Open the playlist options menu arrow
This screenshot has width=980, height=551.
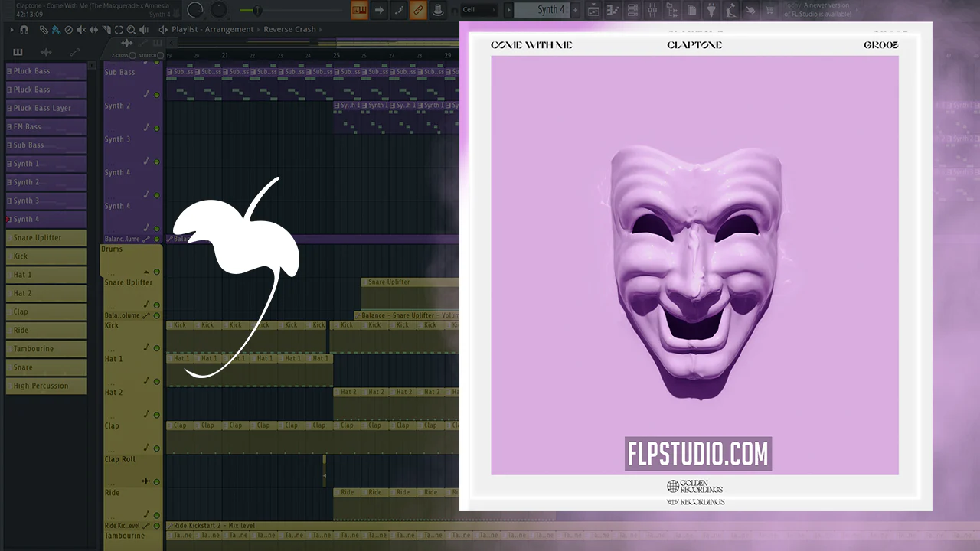click(x=13, y=30)
